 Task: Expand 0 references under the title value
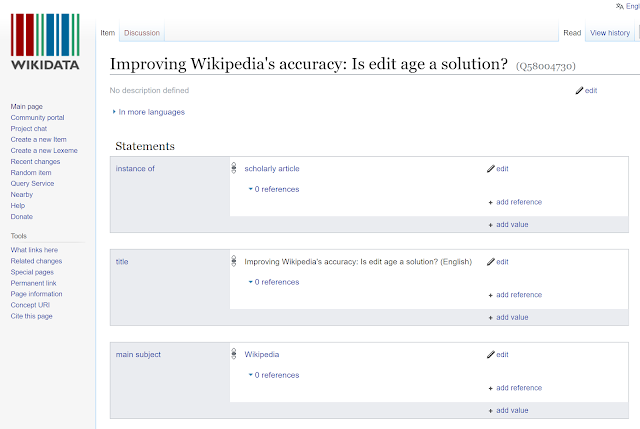[274, 282]
